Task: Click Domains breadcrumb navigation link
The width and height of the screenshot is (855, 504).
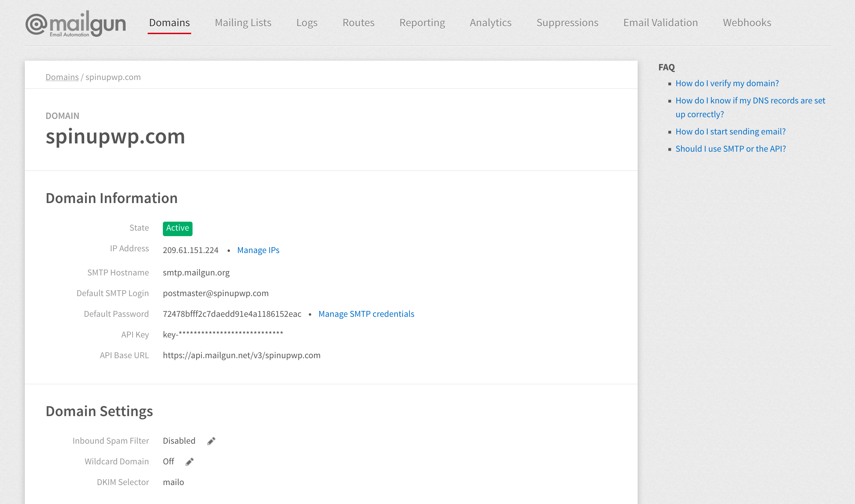Action: [x=62, y=76]
